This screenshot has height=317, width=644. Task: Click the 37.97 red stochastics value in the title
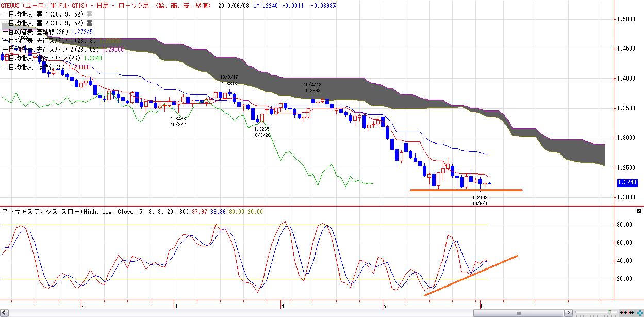click(x=199, y=212)
